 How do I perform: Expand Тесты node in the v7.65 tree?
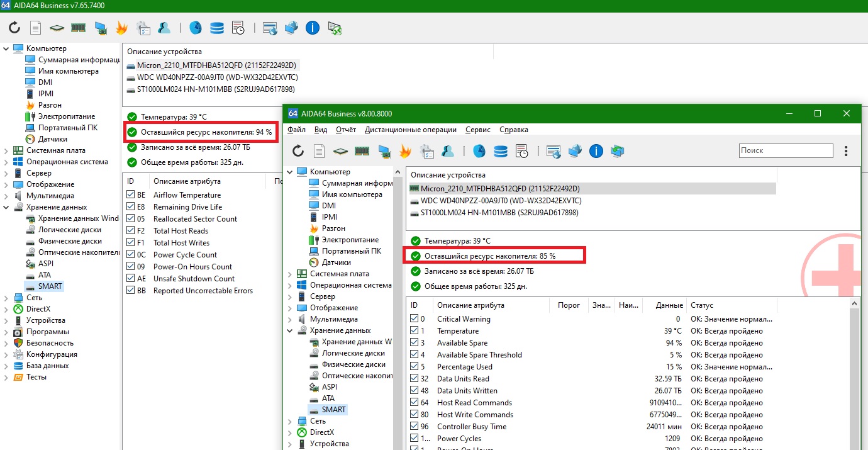6,377
